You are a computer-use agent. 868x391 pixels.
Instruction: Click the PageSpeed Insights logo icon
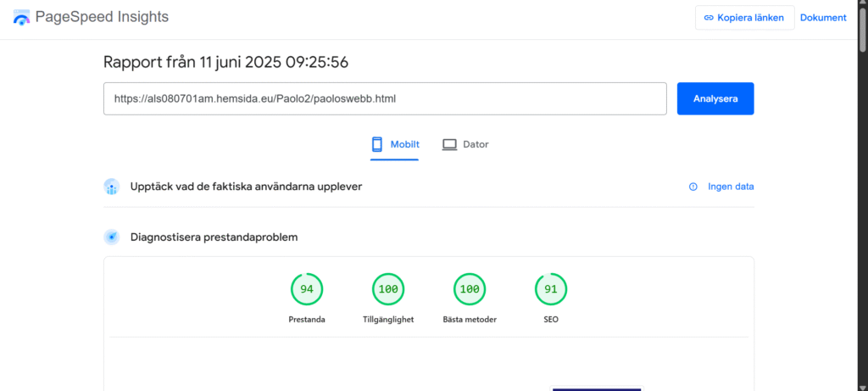coord(21,18)
